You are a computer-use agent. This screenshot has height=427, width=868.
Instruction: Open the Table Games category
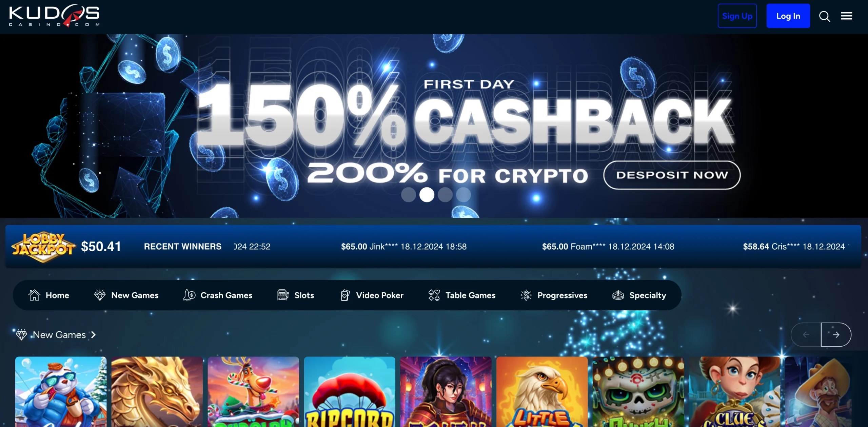point(461,295)
